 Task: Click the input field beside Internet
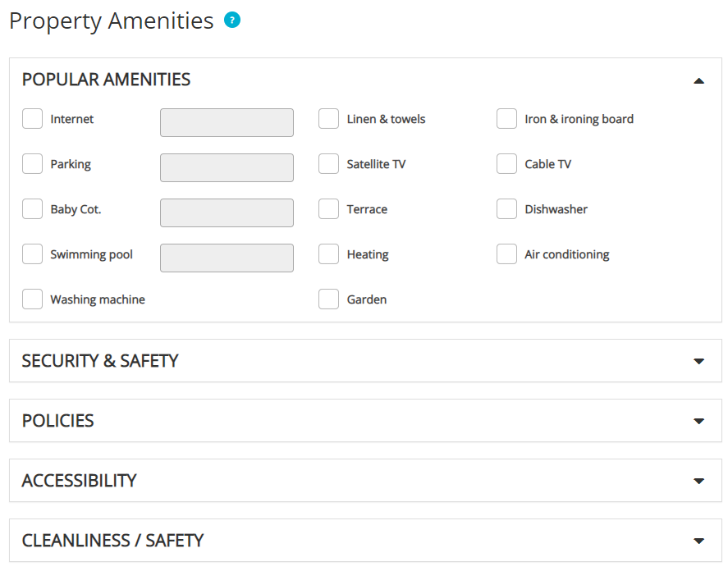[227, 123]
